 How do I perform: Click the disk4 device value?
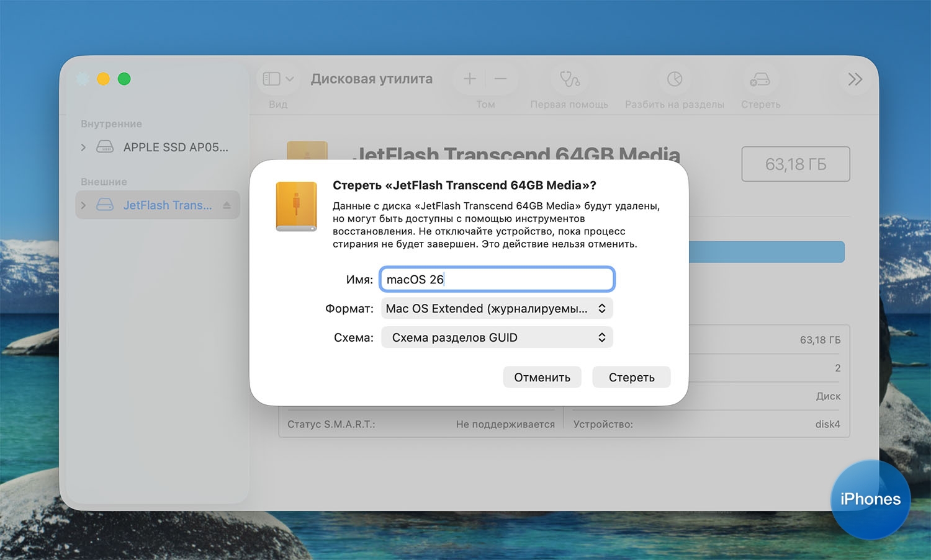(x=827, y=424)
